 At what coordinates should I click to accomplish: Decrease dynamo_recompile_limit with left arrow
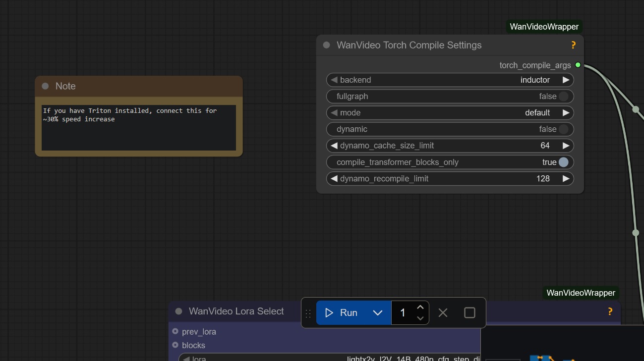pyautogui.click(x=334, y=179)
